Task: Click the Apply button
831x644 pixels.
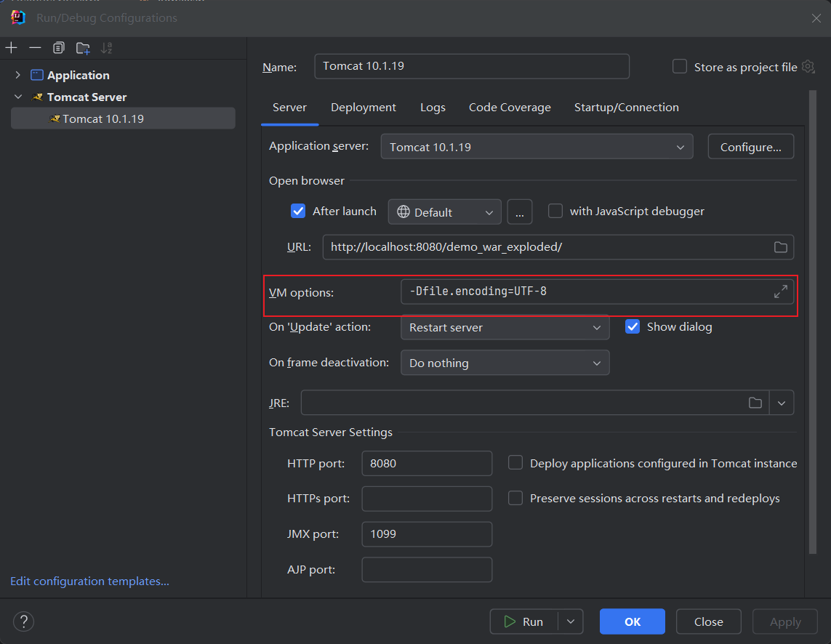Action: pos(785,621)
